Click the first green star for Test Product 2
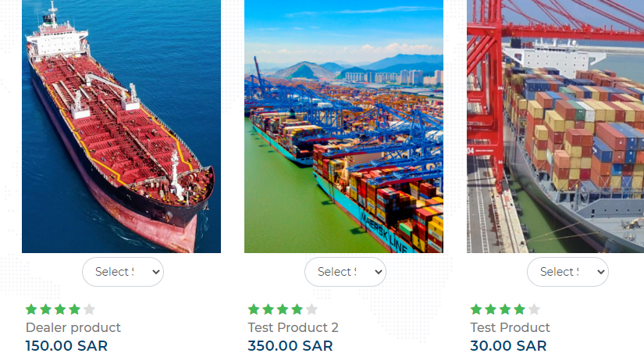 coord(254,309)
